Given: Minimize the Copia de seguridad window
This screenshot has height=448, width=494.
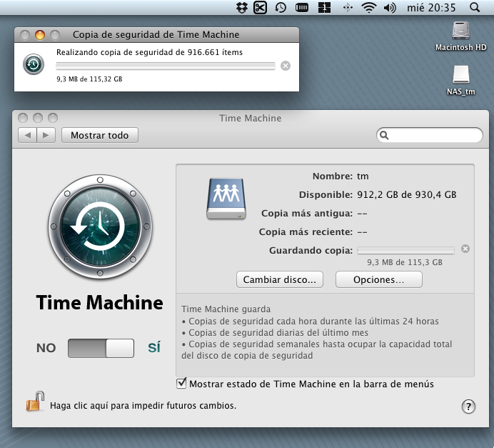Looking at the screenshot, I should (x=40, y=35).
